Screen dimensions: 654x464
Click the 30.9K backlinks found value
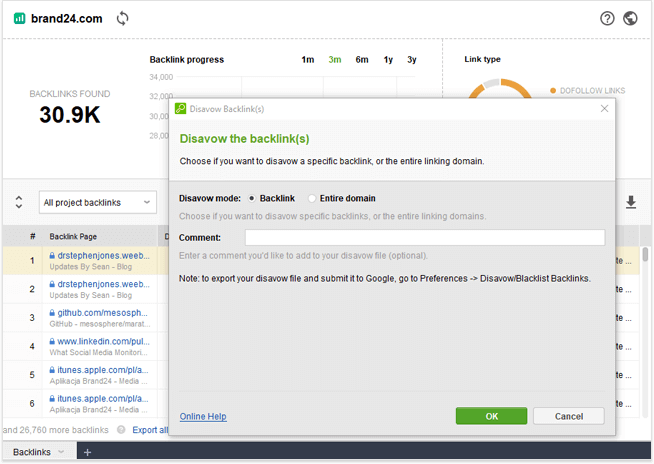[70, 115]
